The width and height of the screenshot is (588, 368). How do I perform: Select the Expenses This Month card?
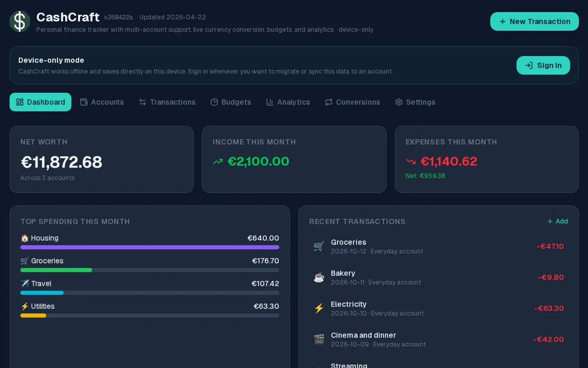[x=486, y=159]
